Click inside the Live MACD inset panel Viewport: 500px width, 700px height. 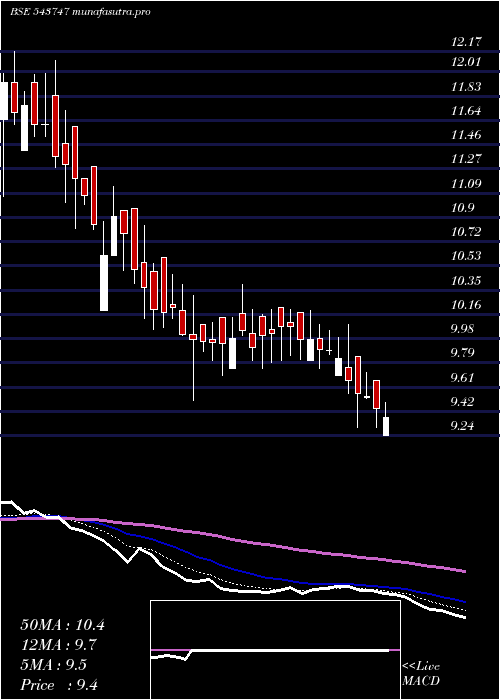275,650
